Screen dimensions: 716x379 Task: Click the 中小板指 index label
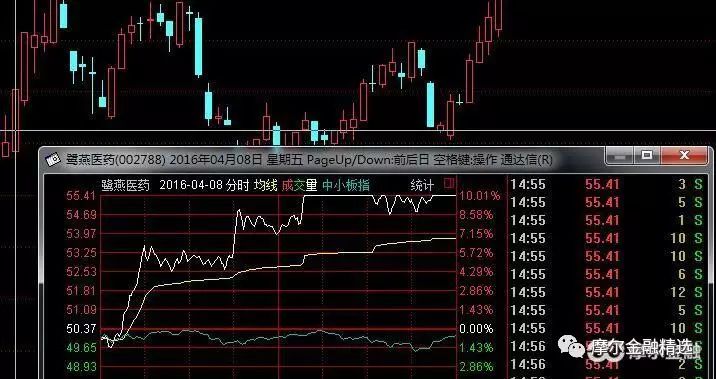(346, 185)
